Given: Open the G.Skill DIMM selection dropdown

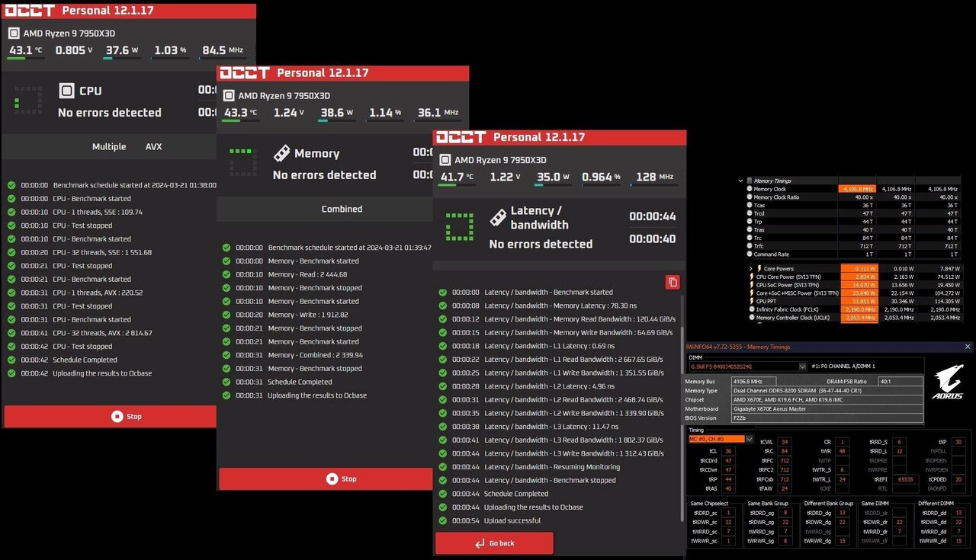Looking at the screenshot, I should [801, 366].
